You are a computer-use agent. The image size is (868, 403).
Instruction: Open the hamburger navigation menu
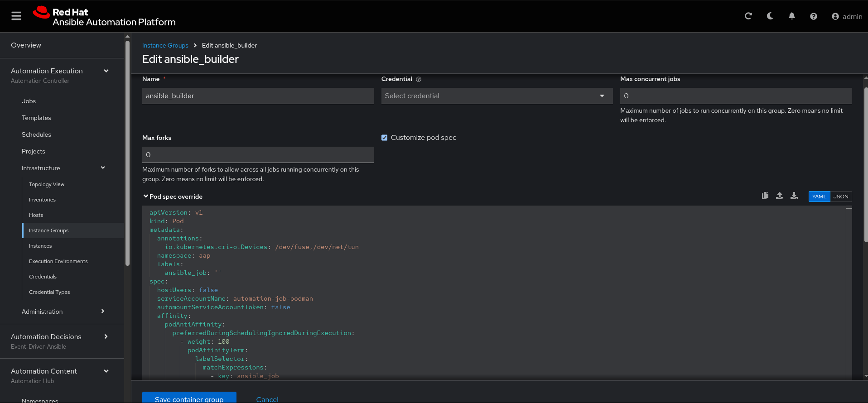(x=16, y=16)
